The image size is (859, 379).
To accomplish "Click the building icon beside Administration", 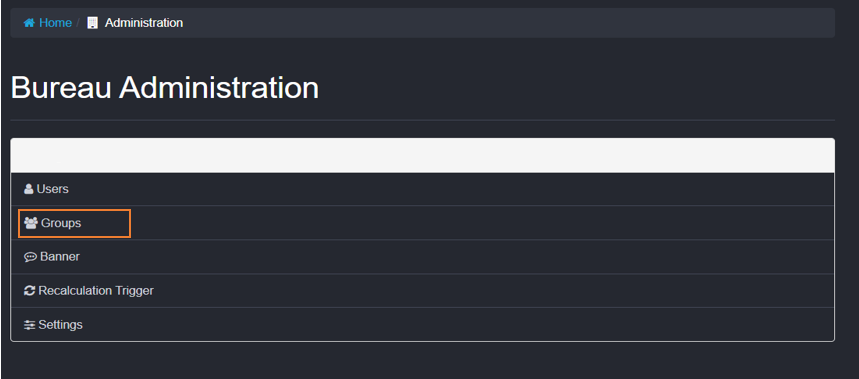I will [93, 23].
